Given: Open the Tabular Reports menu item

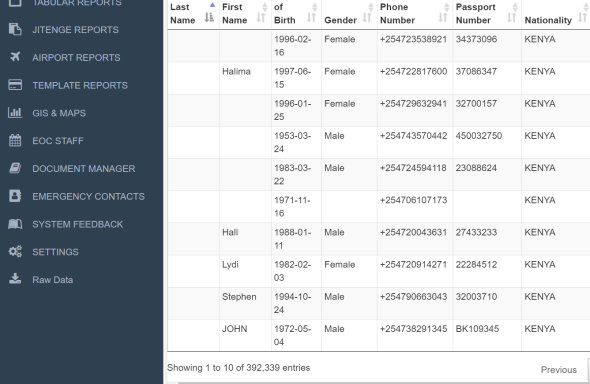Looking at the screenshot, I should tap(77, 3).
